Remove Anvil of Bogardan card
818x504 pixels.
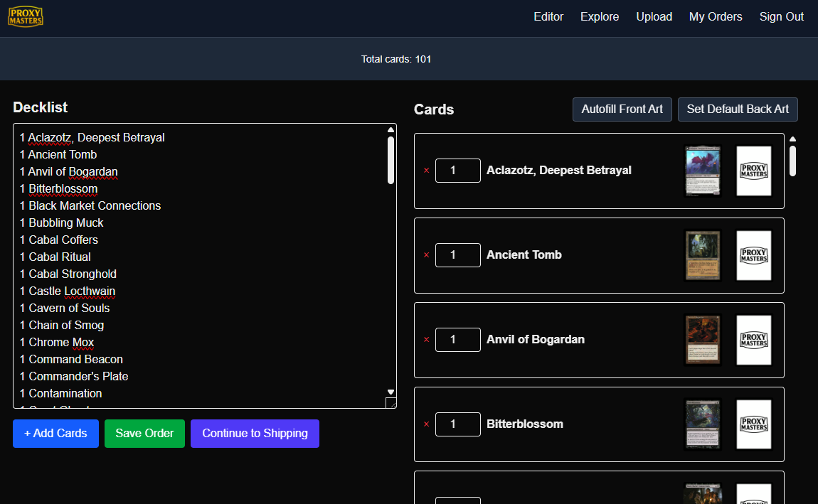pyautogui.click(x=426, y=340)
